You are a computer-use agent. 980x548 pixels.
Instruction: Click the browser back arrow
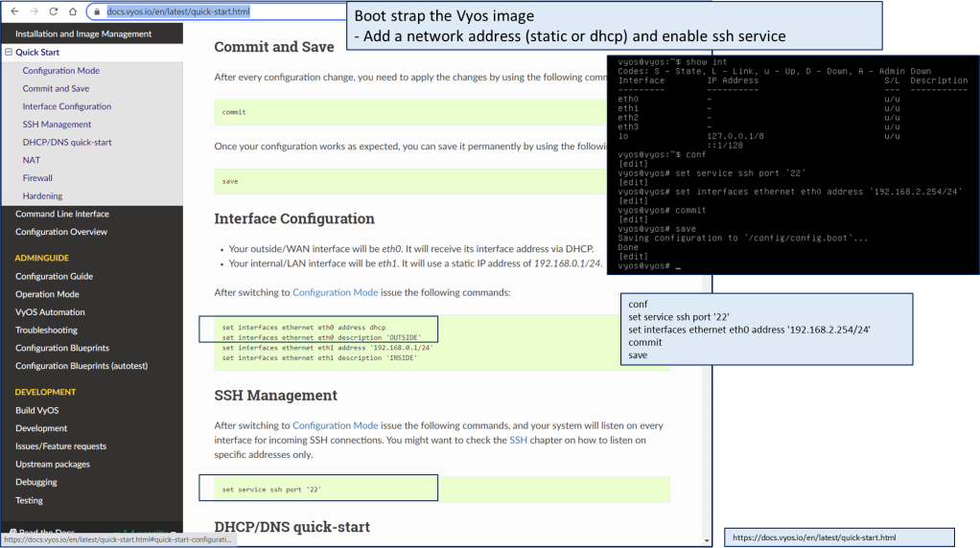(x=14, y=11)
